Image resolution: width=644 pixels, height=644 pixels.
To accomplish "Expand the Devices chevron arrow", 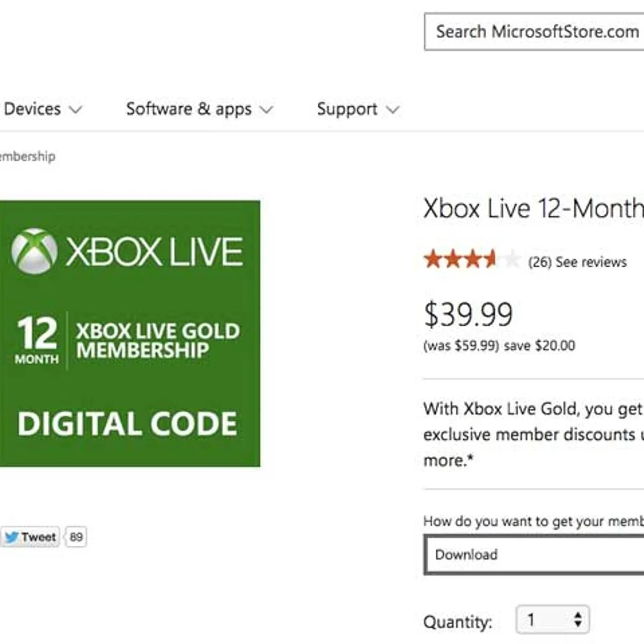I will 76,110.
